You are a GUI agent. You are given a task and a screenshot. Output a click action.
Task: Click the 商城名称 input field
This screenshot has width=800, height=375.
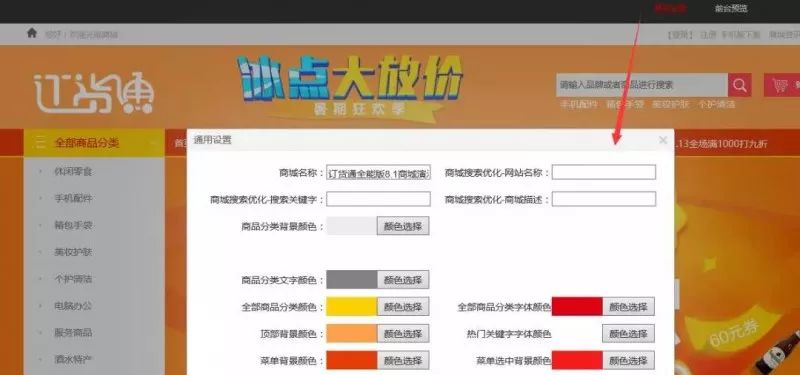coord(379,172)
